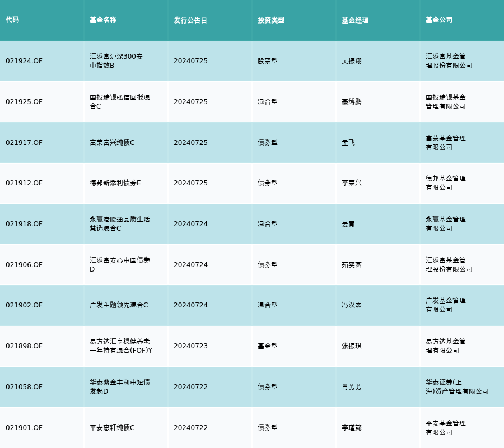Select fund code 021918.OF
Viewport: 504px width, 448px height.
[x=24, y=224]
